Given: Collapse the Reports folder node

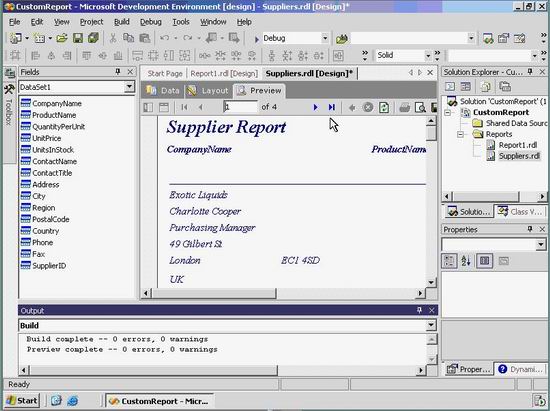Looking at the screenshot, I should coord(460,134).
